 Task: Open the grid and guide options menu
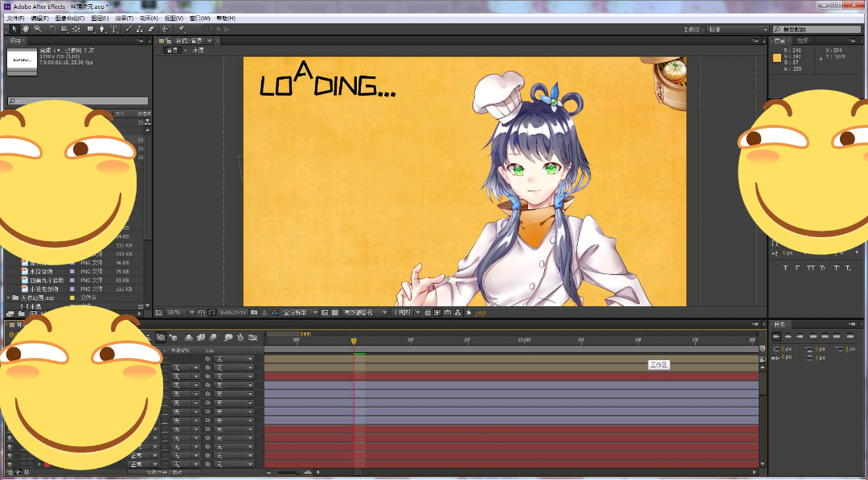click(x=202, y=313)
